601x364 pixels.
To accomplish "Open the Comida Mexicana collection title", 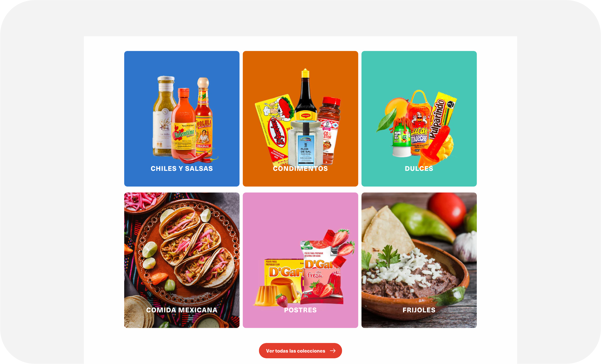I will pos(182,310).
